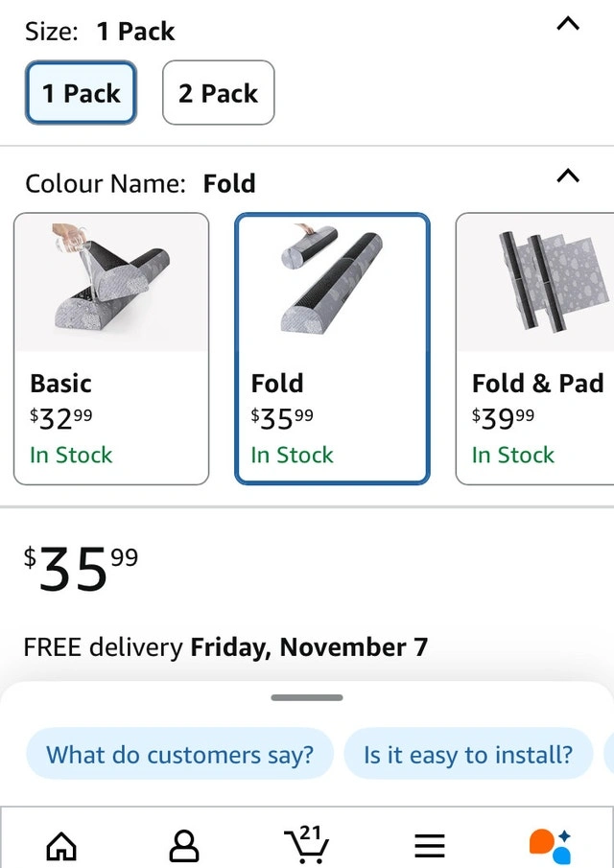Tap the FREE delivery Friday, November 7 text
The image size is (614, 868).
(x=225, y=647)
